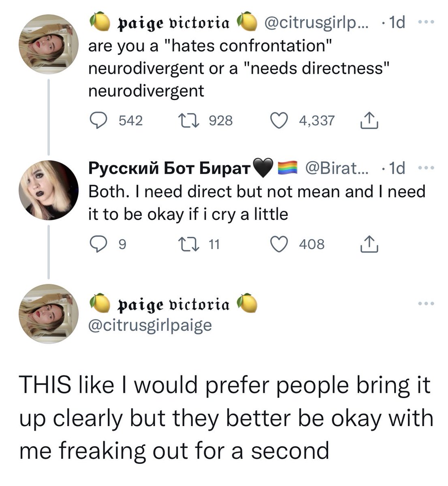Open paige victoria's avatar in the top tweet

tap(49, 45)
